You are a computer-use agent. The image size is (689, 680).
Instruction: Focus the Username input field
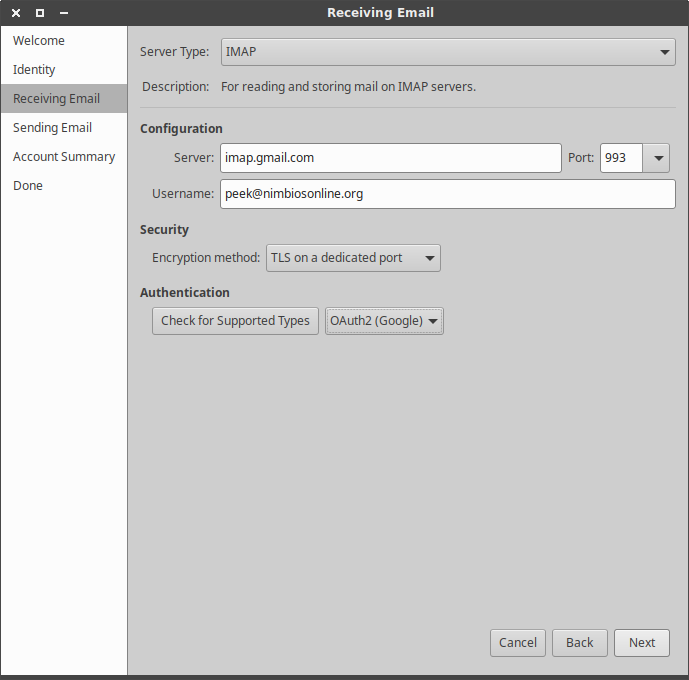447,194
